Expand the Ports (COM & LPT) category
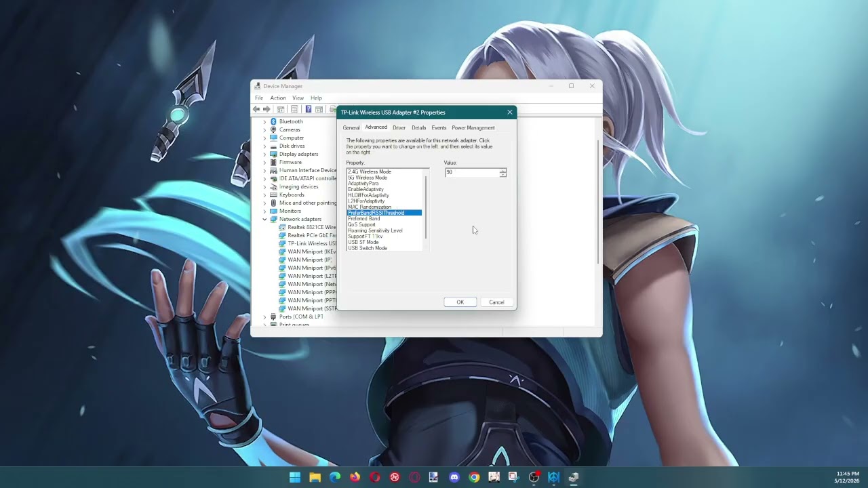Image resolution: width=868 pixels, height=488 pixels. coord(265,317)
